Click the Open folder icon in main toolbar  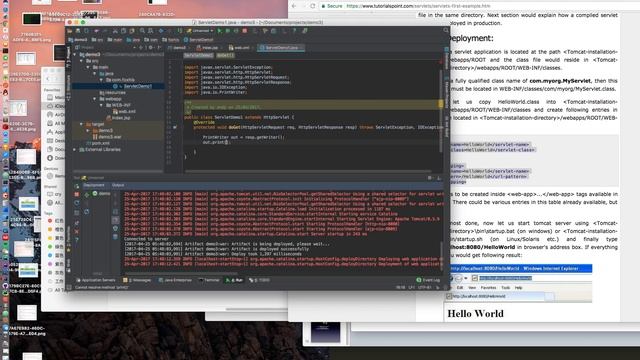(x=70, y=31)
